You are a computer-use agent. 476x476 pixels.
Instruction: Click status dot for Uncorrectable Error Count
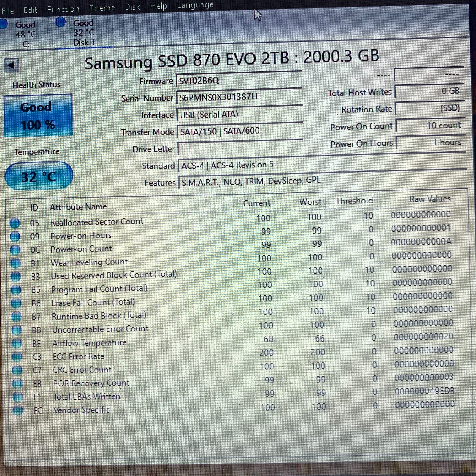pos(17,330)
